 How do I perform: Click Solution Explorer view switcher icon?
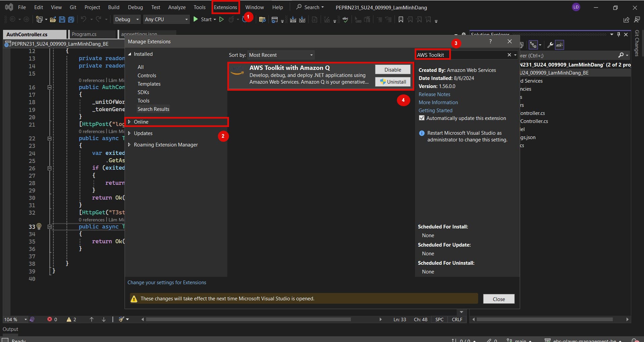coord(533,45)
